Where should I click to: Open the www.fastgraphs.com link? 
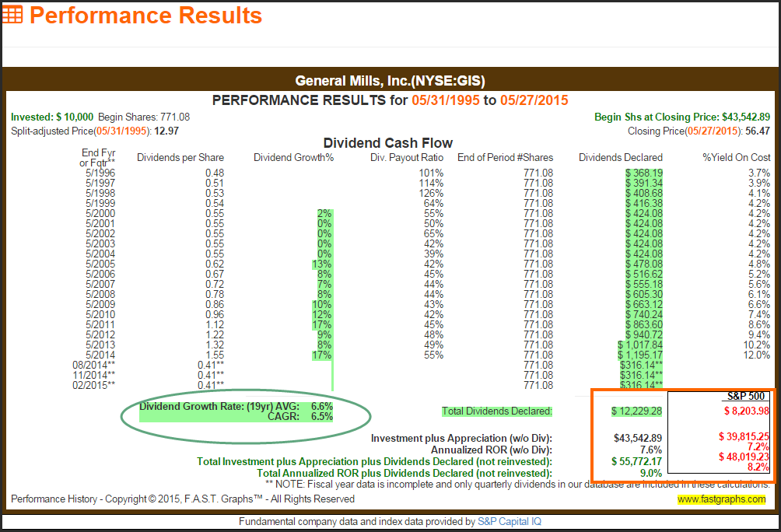pos(721,499)
